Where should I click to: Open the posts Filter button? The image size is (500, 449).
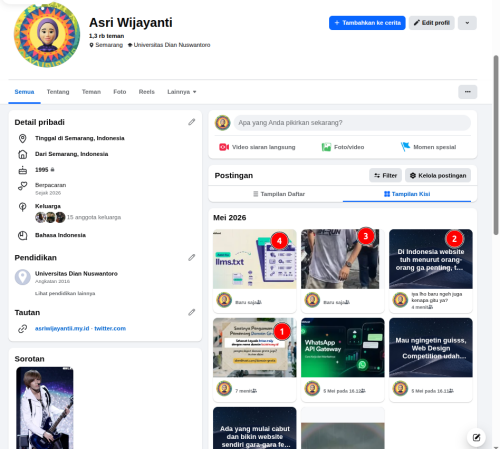(385, 175)
